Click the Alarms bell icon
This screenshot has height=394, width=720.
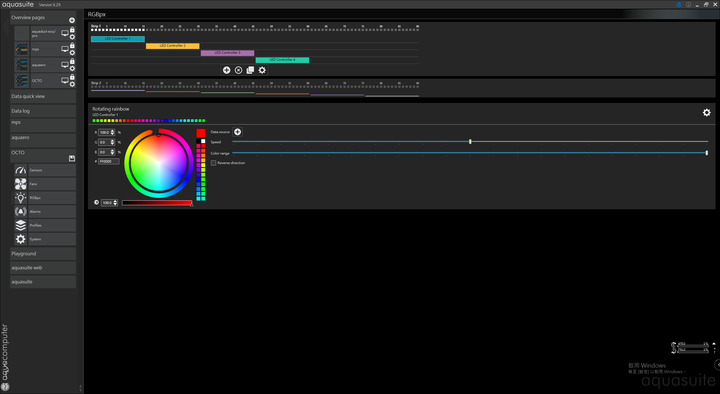click(21, 212)
